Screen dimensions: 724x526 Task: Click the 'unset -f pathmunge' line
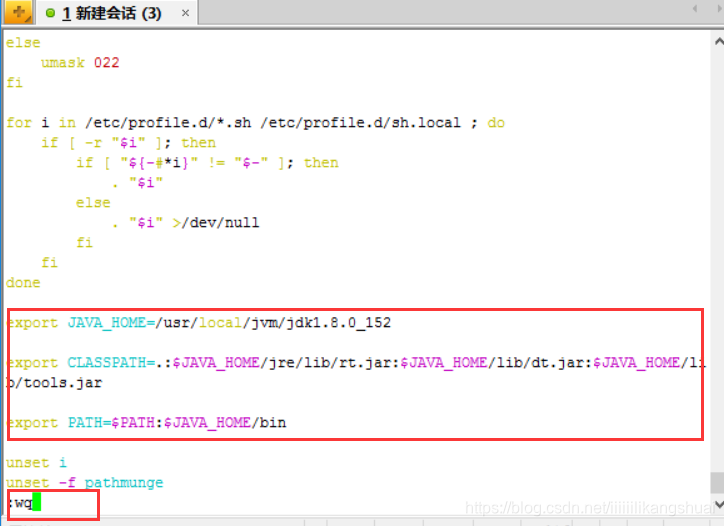click(84, 483)
